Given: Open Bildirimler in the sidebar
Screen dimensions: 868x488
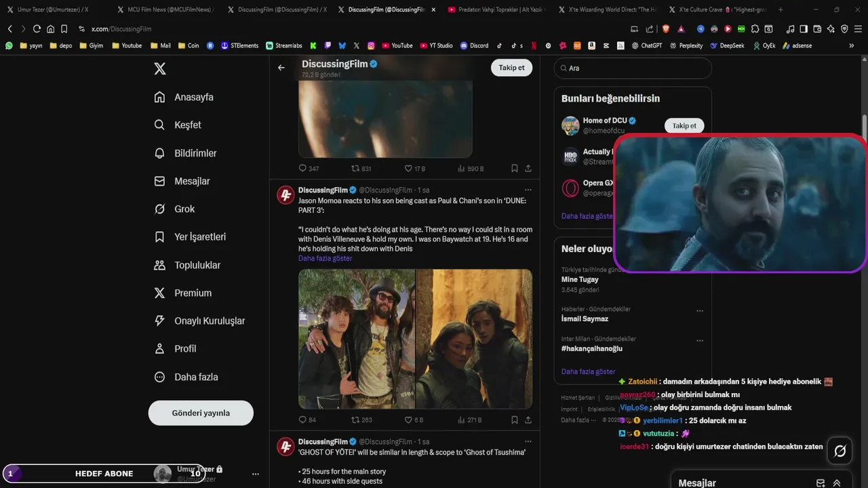Looking at the screenshot, I should (185, 153).
